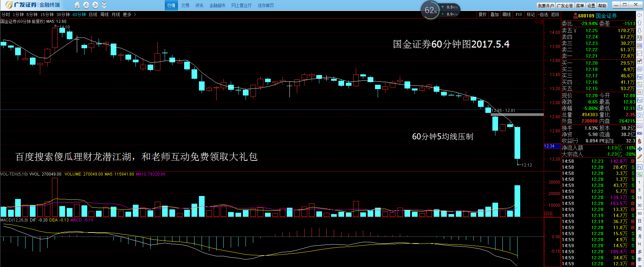
Task: Open the 网上营业厅 tab
Action: pos(241,5)
